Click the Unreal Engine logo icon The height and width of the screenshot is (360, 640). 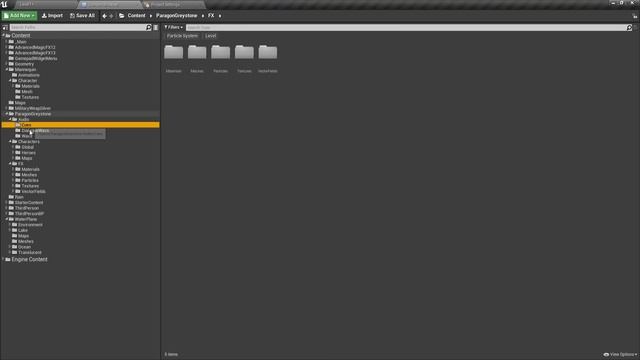pyautogui.click(x=4, y=4)
